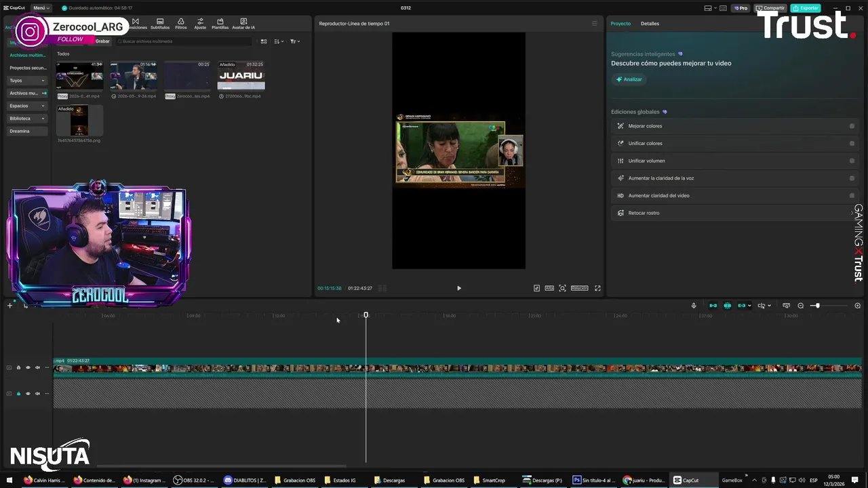Open the Subtítulos tool
The width and height of the screenshot is (868, 488).
coord(160,24)
